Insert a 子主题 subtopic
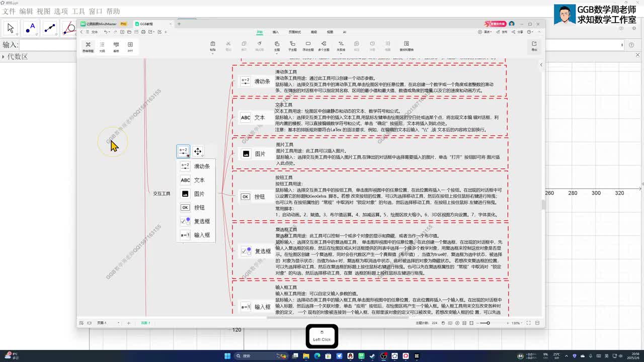This screenshot has height=362, width=644. point(292,46)
